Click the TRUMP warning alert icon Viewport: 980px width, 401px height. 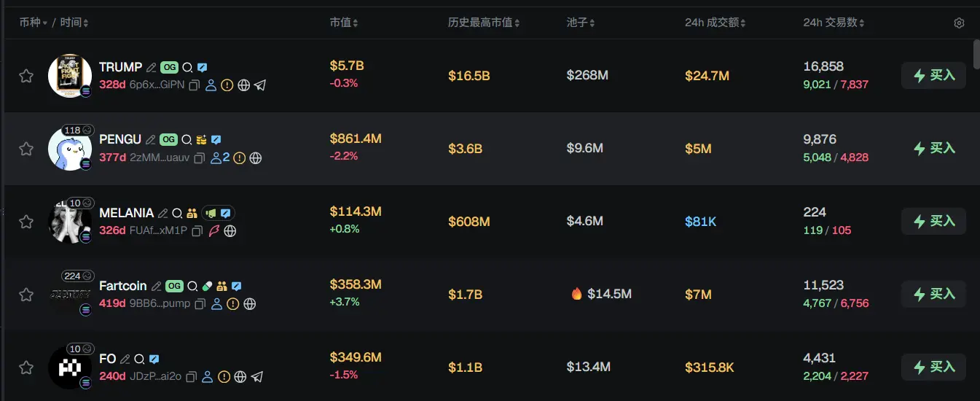coord(227,85)
